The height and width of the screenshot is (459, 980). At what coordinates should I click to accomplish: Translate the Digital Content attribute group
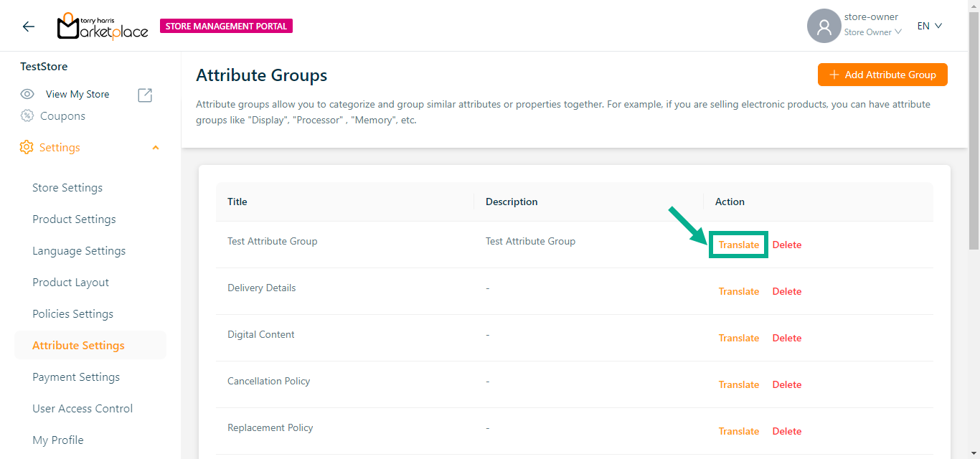pyautogui.click(x=738, y=338)
